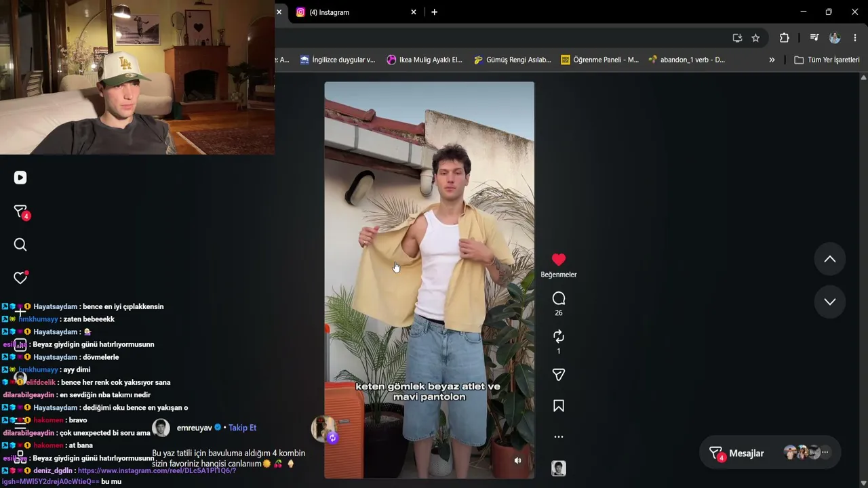The width and height of the screenshot is (868, 488).
Task: Open the İngilizce duygular bookmark
Action: coord(338,60)
